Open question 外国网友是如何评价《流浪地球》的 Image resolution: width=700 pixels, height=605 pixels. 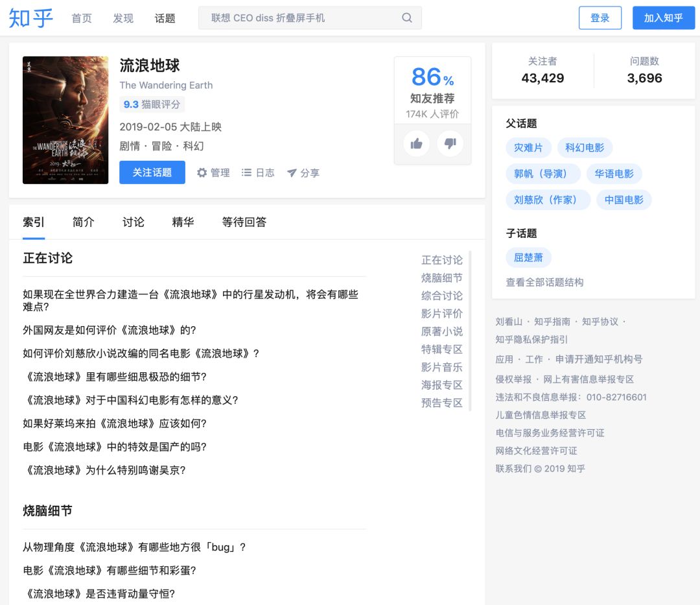click(x=110, y=330)
